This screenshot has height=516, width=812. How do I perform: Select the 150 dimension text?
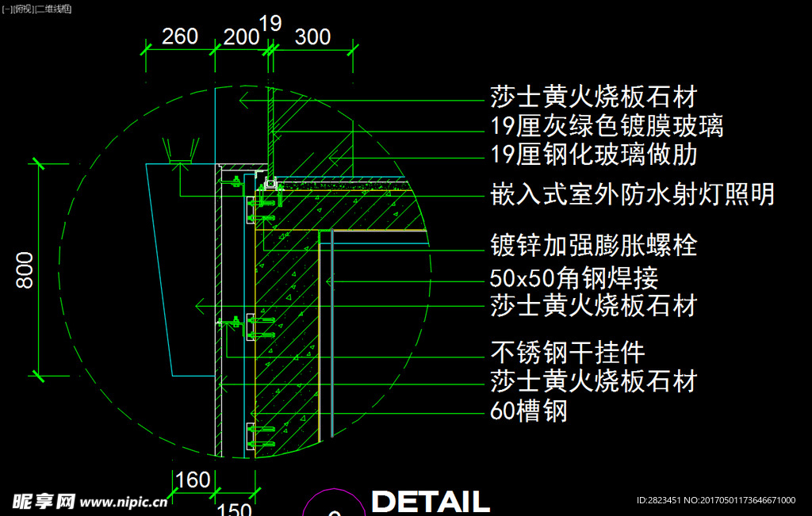pyautogui.click(x=234, y=510)
